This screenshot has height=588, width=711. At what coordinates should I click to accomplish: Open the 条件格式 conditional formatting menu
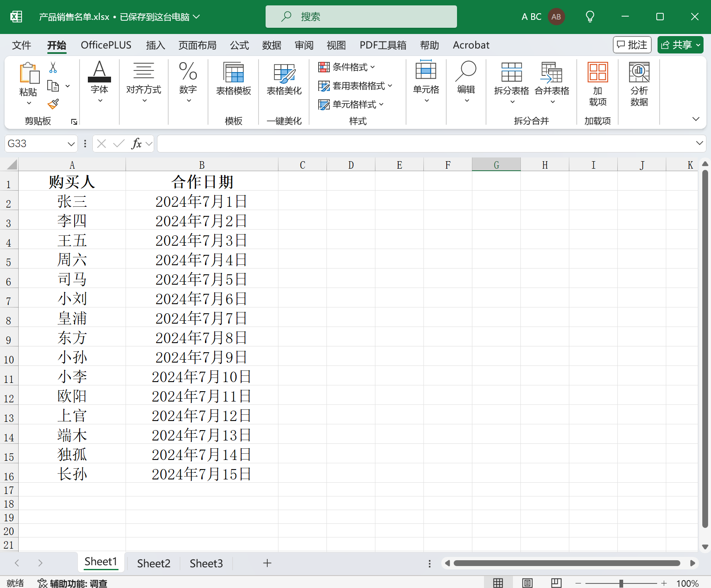pyautogui.click(x=347, y=67)
